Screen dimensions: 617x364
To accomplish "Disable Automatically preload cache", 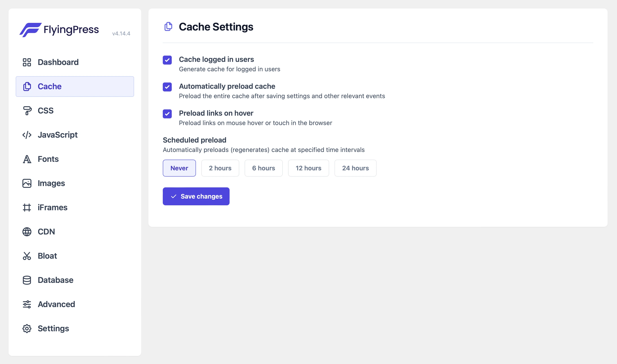I will (x=167, y=87).
